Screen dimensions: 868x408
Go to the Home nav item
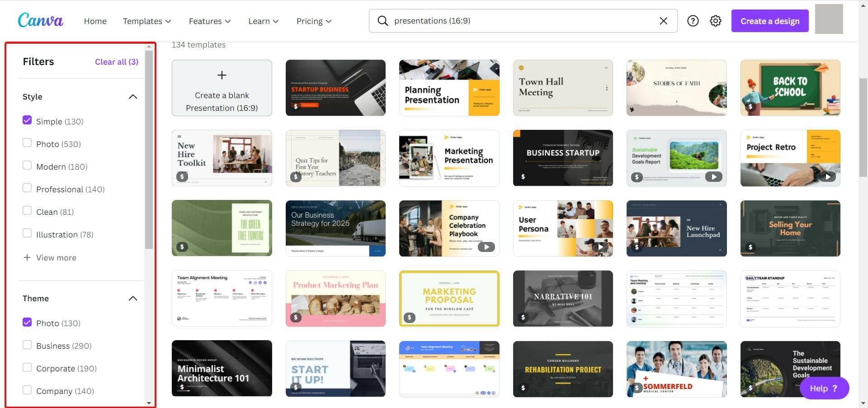pyautogui.click(x=95, y=21)
